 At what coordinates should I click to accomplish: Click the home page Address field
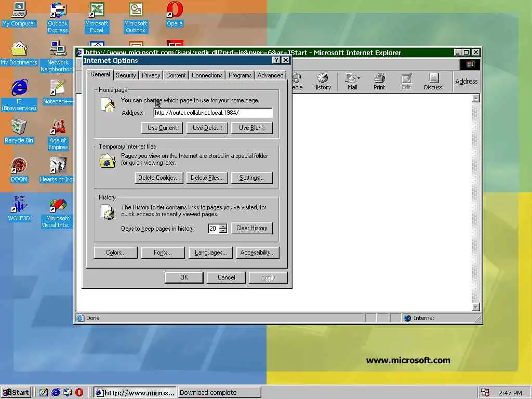coord(213,113)
